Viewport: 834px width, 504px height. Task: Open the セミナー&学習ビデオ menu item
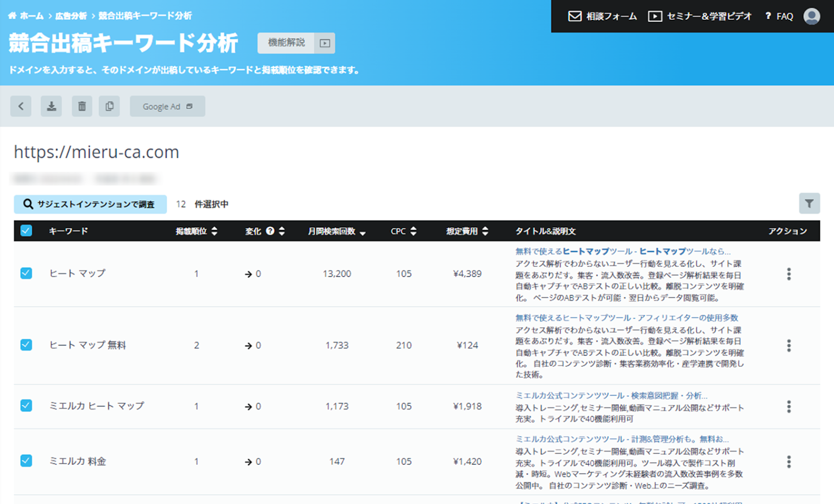click(700, 16)
